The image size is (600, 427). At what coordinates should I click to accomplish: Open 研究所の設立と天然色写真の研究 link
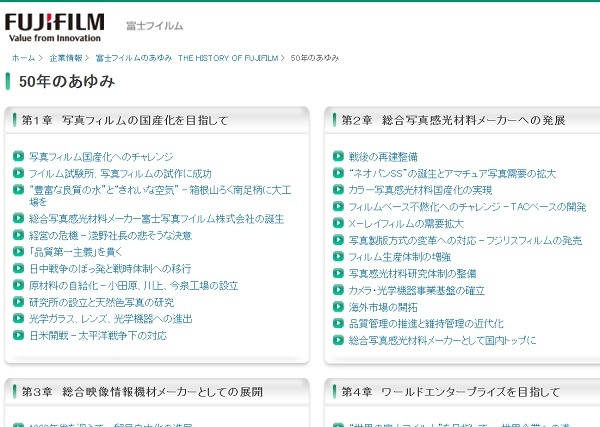pyautogui.click(x=101, y=302)
